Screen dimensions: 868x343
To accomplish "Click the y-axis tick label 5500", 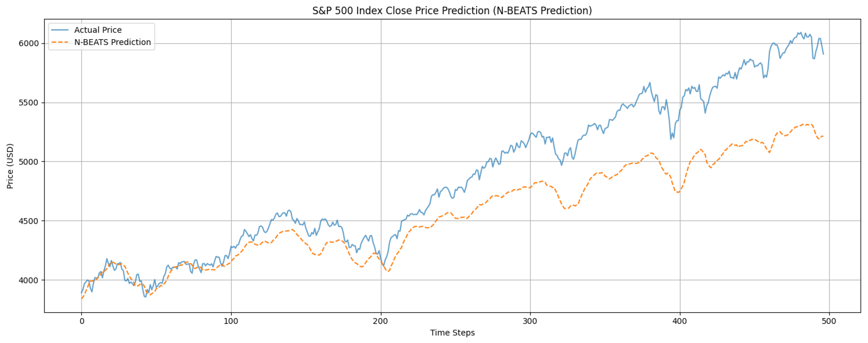I will (x=29, y=103).
